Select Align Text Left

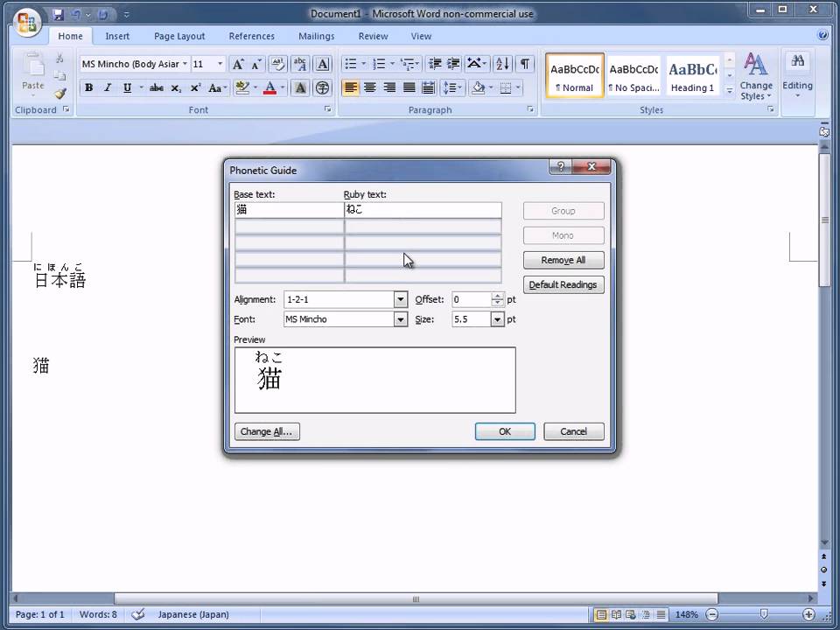(350, 87)
